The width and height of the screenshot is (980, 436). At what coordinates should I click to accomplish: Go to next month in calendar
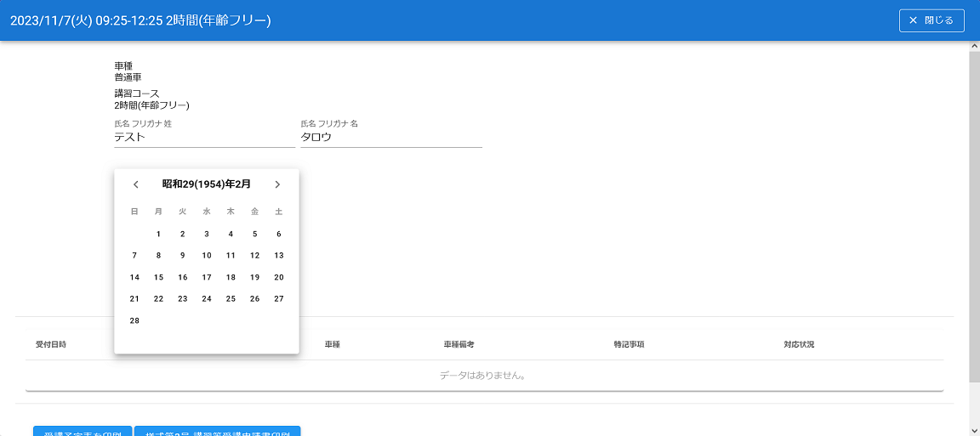click(277, 184)
